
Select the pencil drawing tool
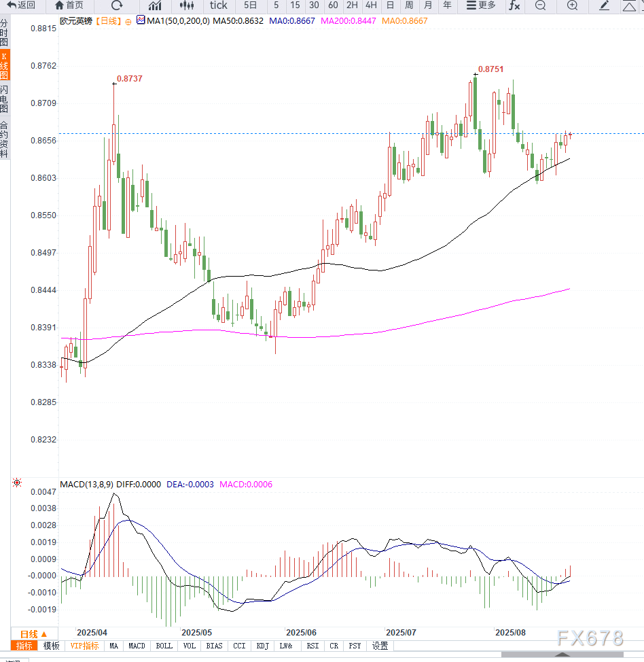pyautogui.click(x=605, y=5)
